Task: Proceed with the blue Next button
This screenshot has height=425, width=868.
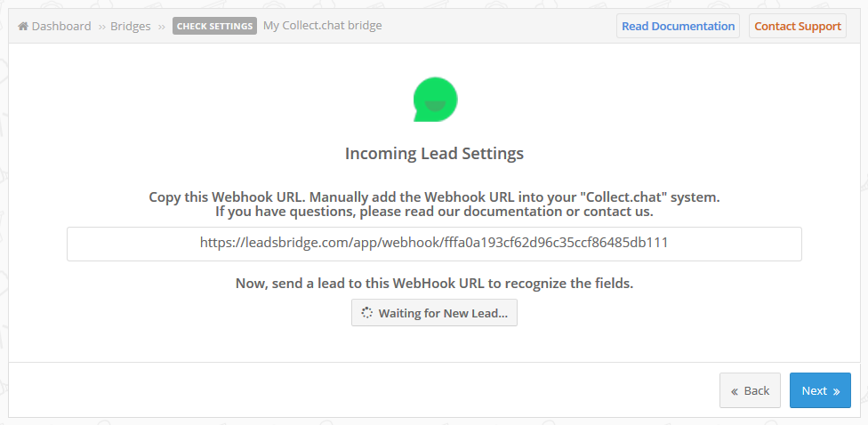Action: tap(820, 390)
